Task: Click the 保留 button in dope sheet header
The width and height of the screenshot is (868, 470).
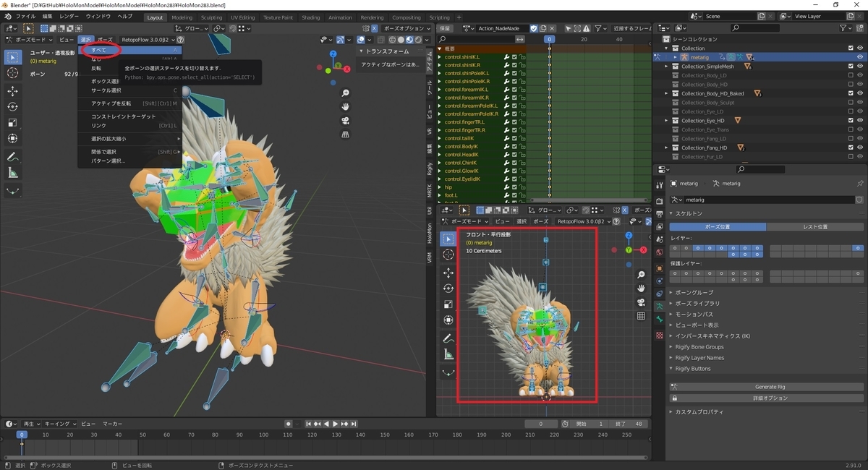Action: (445, 28)
